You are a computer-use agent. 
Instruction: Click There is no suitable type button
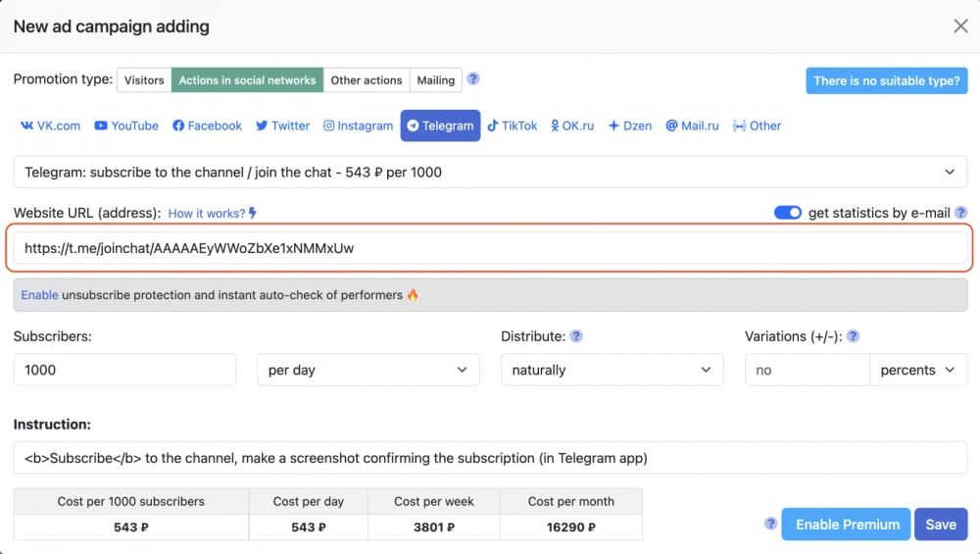pos(886,80)
